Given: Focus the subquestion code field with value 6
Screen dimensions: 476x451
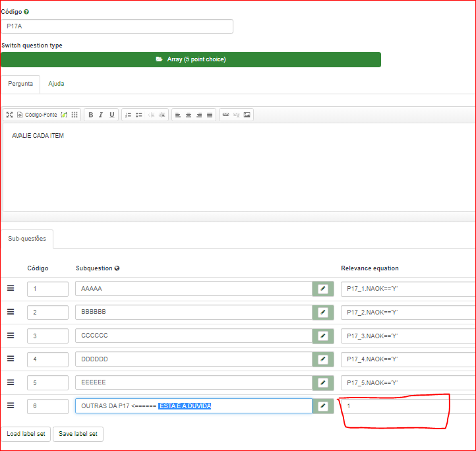Looking at the screenshot, I should 47,406.
